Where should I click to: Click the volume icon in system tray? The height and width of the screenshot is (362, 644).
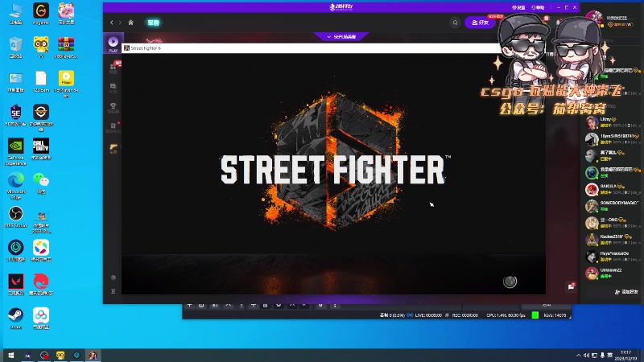(x=587, y=356)
